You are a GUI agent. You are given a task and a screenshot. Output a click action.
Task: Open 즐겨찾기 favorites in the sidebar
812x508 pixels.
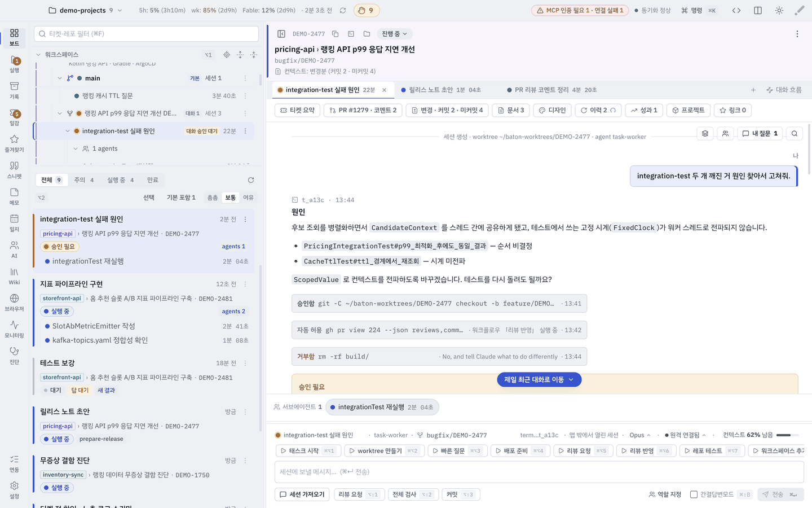pyautogui.click(x=14, y=143)
